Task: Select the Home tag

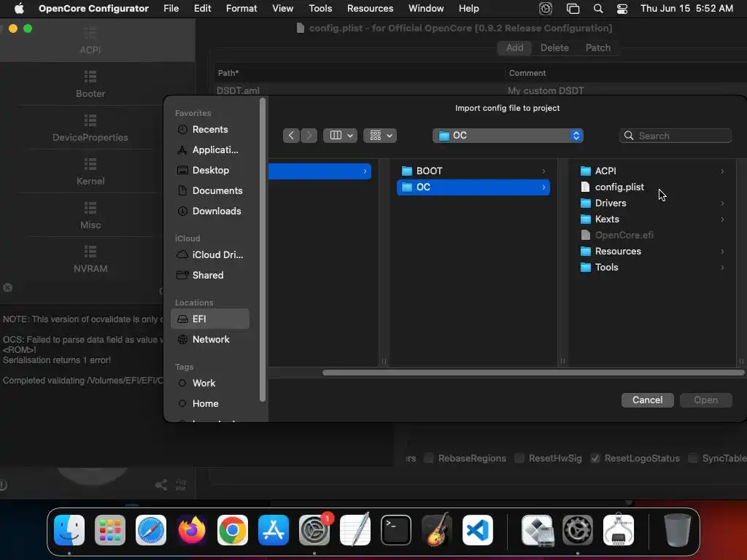Action: [x=209, y=404]
